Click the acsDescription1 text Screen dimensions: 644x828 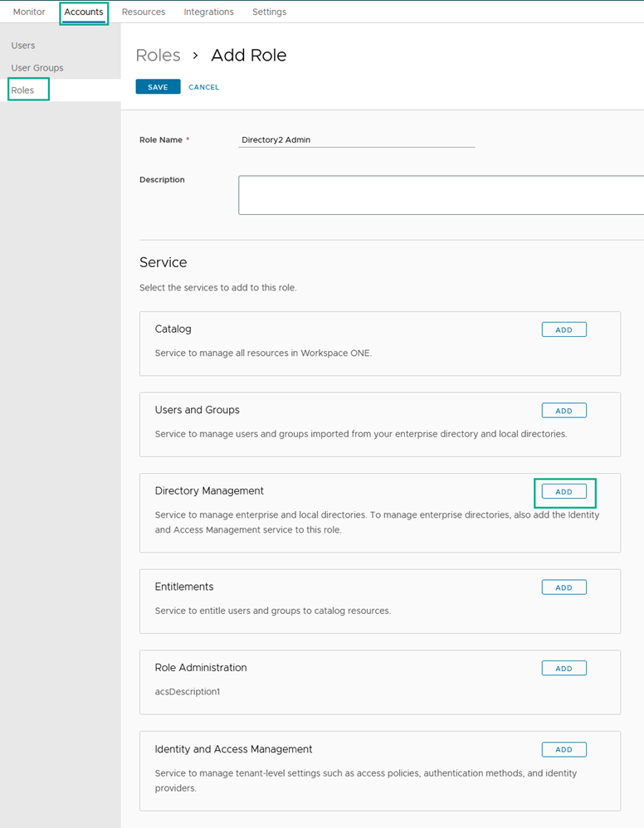[187, 692]
